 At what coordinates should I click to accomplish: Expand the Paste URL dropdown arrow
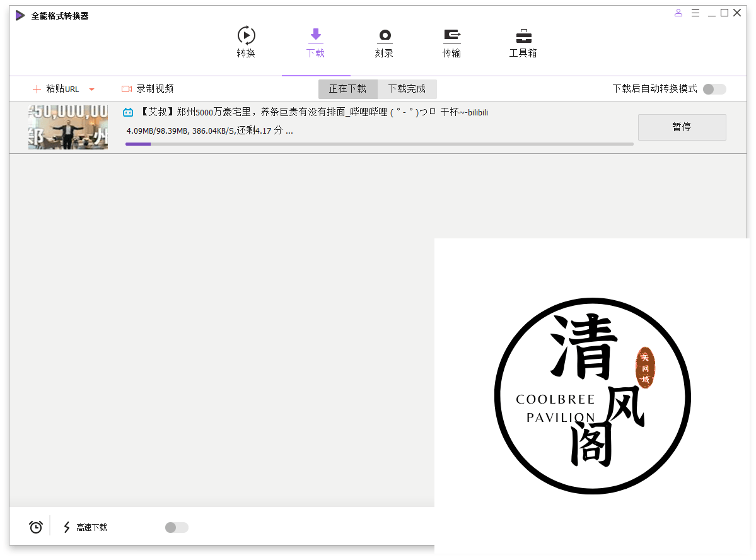coord(91,89)
